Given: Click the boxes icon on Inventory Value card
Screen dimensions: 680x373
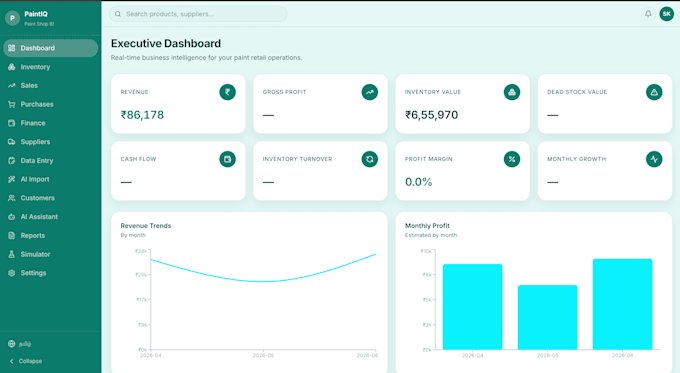Looking at the screenshot, I should click(512, 92).
